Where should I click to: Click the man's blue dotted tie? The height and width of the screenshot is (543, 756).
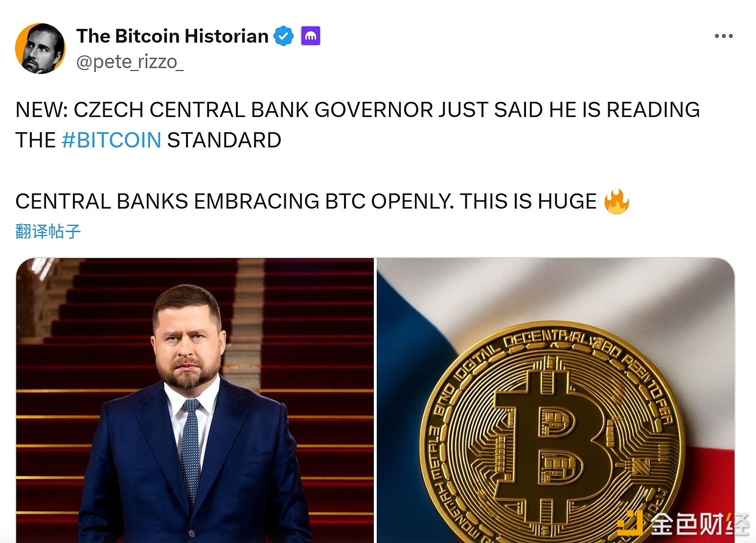191,450
